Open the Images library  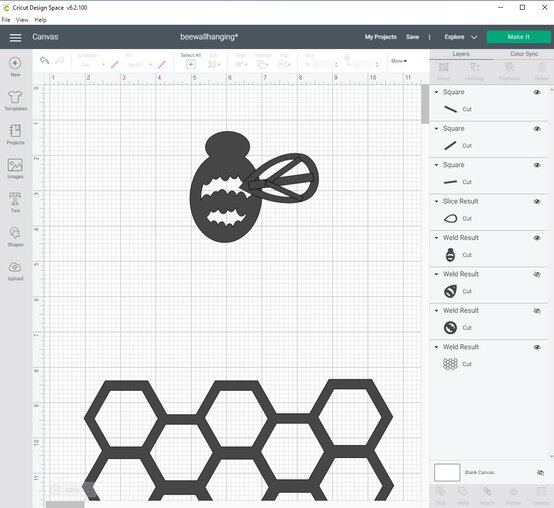(15, 165)
